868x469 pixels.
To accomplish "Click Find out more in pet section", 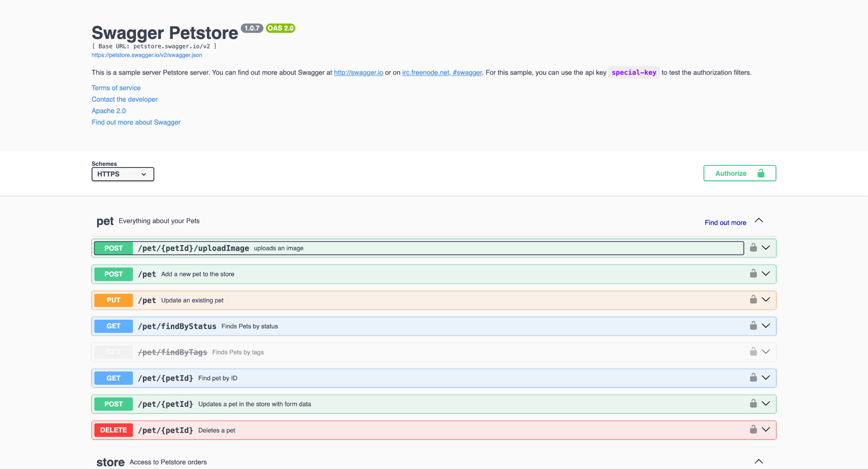I will pos(726,223).
